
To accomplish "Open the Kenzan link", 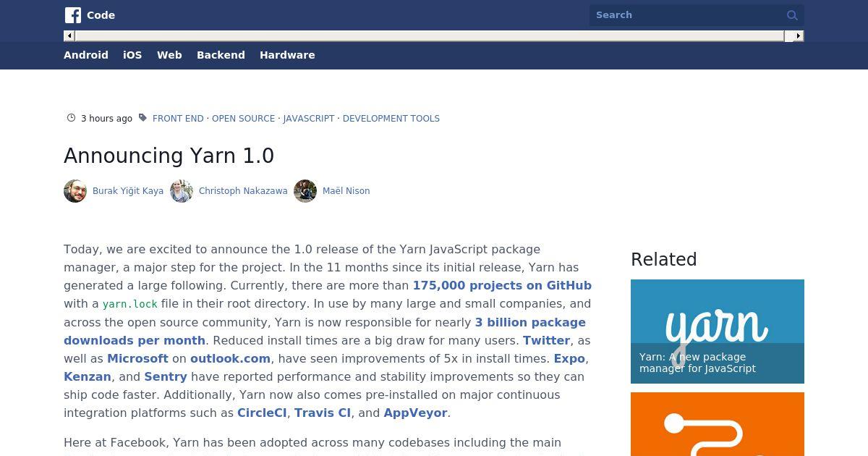I will click(x=88, y=376).
